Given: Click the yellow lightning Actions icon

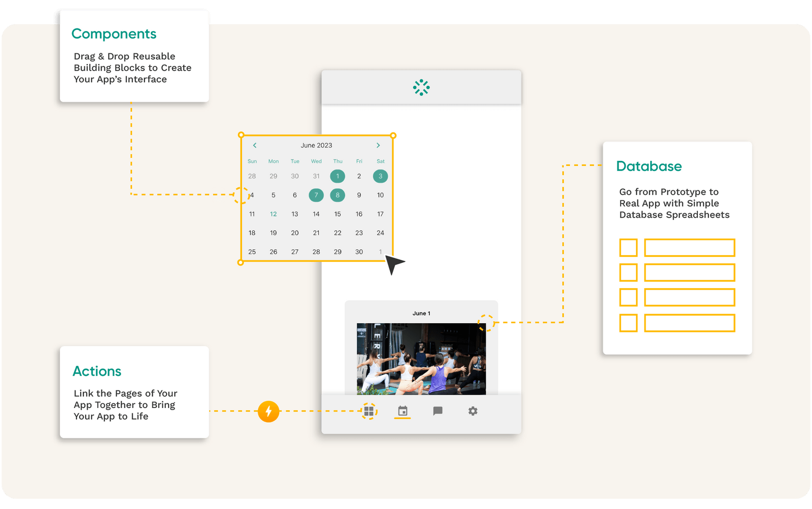Looking at the screenshot, I should pos(268,412).
